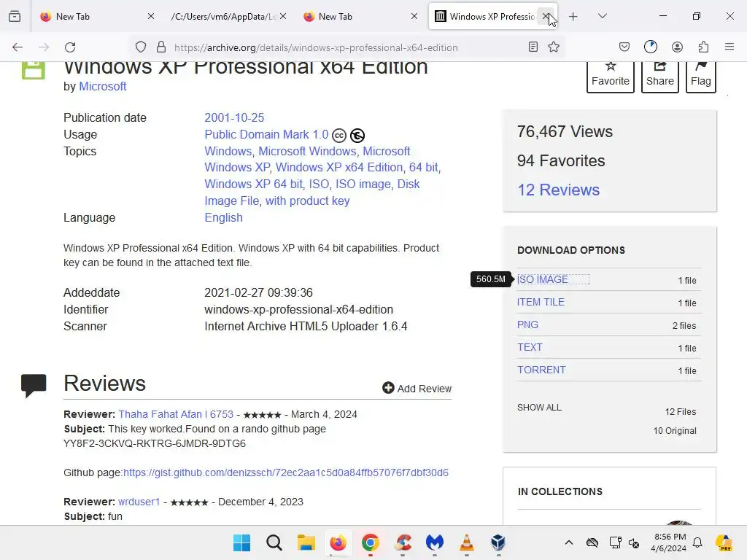The image size is (747, 560).
Task: Open the English language link
Action: [223, 217]
